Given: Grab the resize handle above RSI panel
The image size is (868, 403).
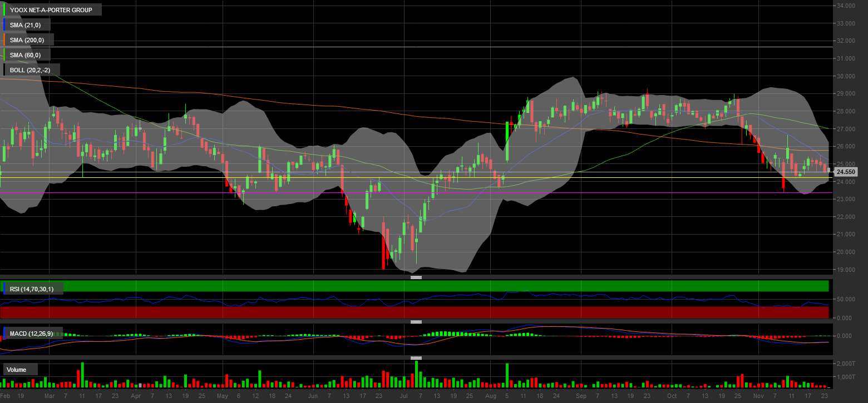Looking at the screenshot, I should pyautogui.click(x=416, y=277).
